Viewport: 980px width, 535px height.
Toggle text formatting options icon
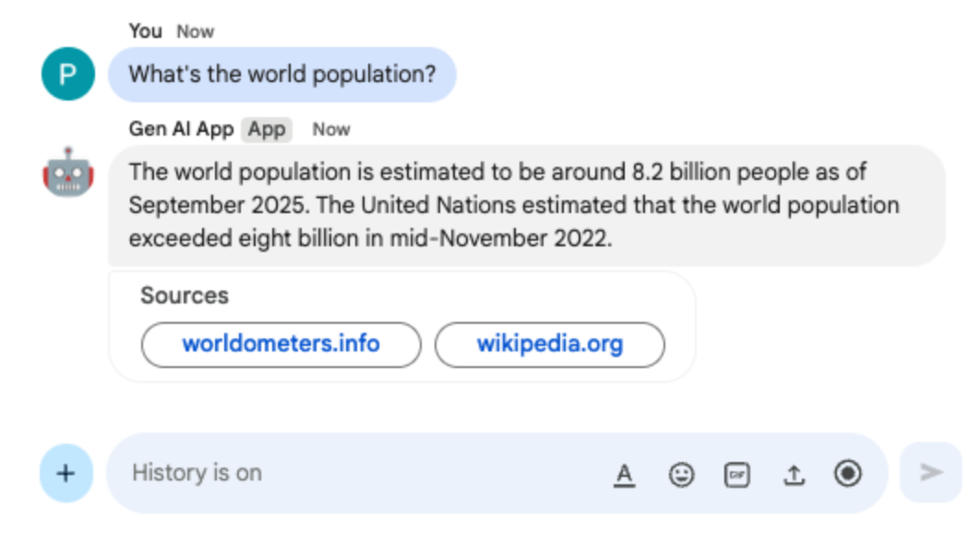[625, 474]
